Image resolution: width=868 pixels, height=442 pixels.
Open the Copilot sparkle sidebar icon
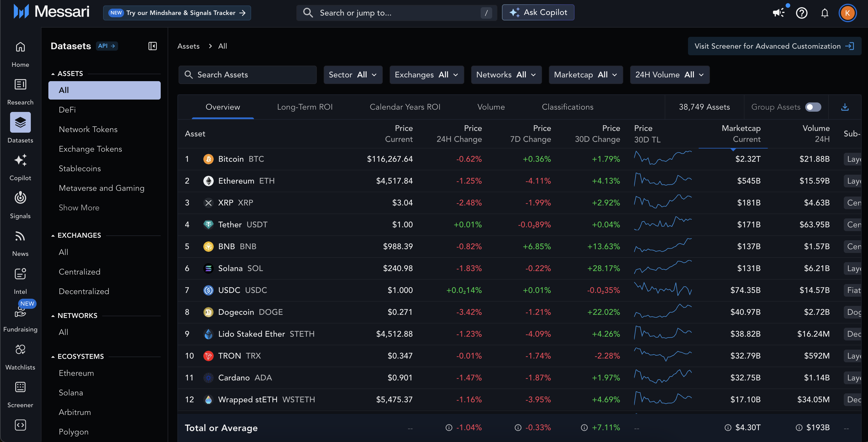click(x=20, y=160)
